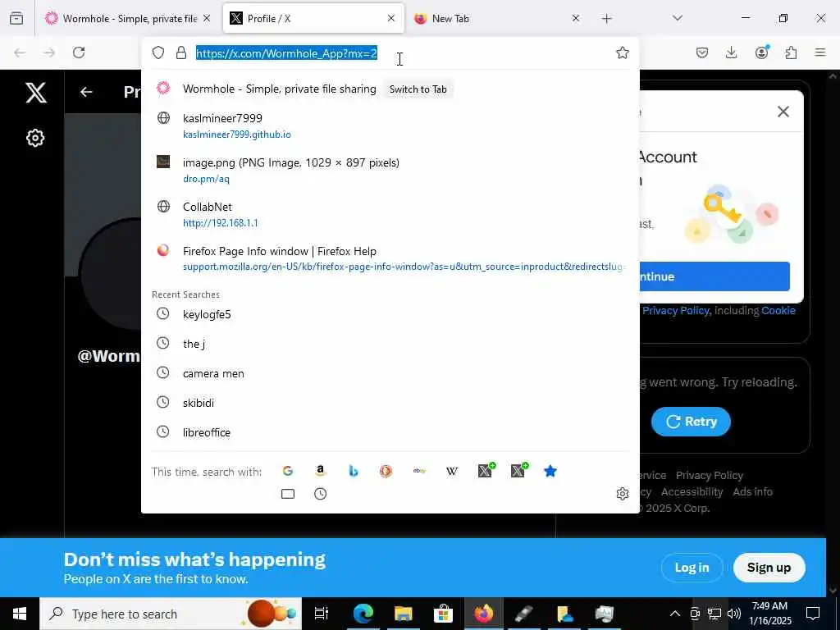The width and height of the screenshot is (840, 630).
Task: Open tracking protection shield icon
Action: pyautogui.click(x=158, y=52)
